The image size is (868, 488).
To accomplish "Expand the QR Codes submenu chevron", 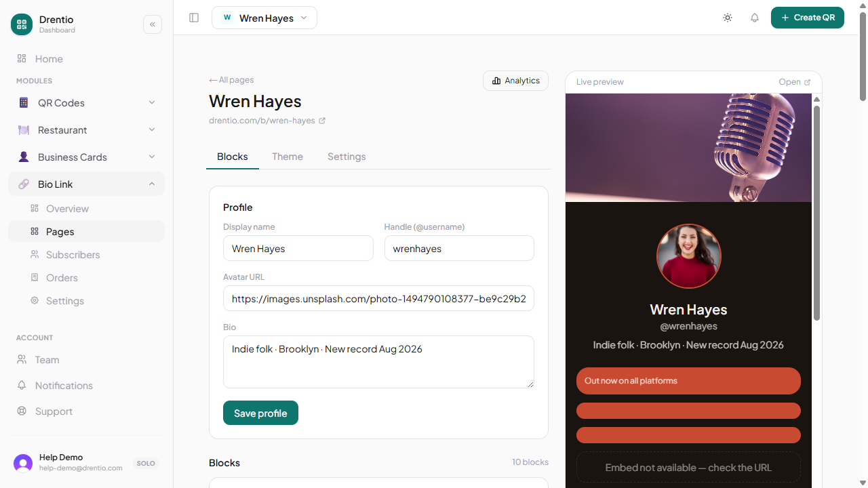I will tap(152, 103).
